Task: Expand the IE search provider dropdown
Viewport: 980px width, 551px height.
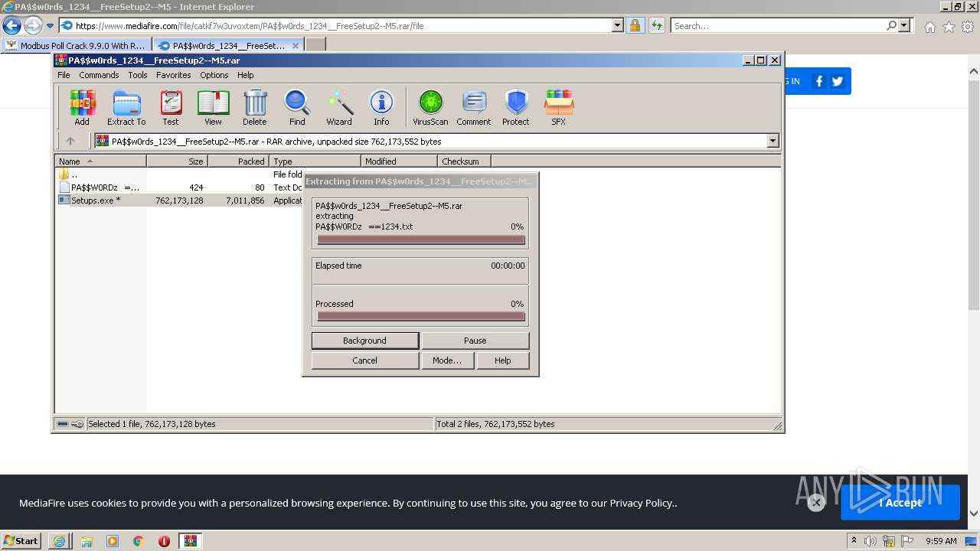Action: [904, 25]
